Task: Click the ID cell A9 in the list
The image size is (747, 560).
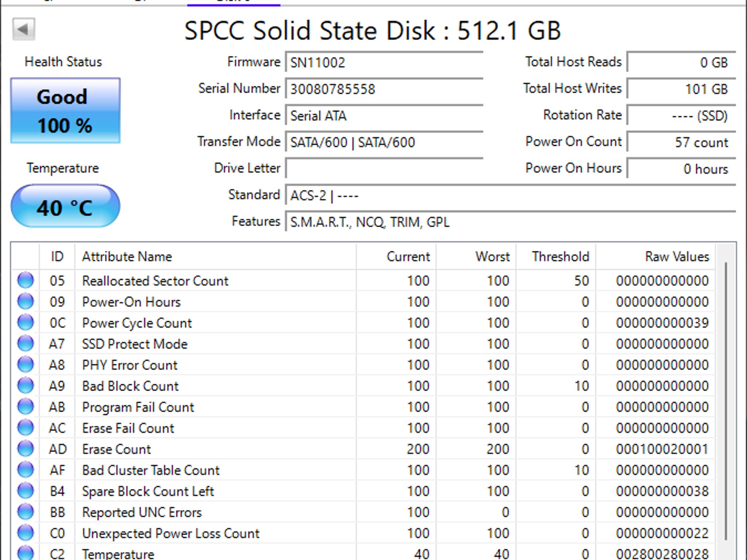Action: (x=57, y=386)
